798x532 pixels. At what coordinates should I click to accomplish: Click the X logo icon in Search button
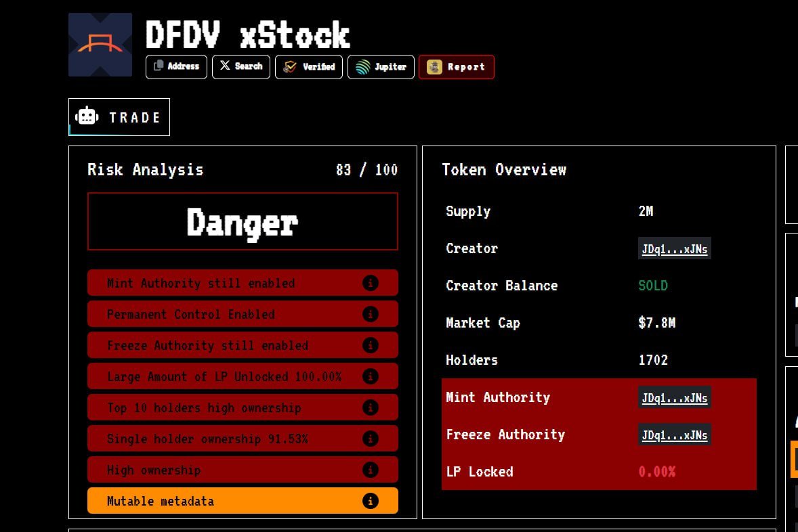[x=225, y=65]
